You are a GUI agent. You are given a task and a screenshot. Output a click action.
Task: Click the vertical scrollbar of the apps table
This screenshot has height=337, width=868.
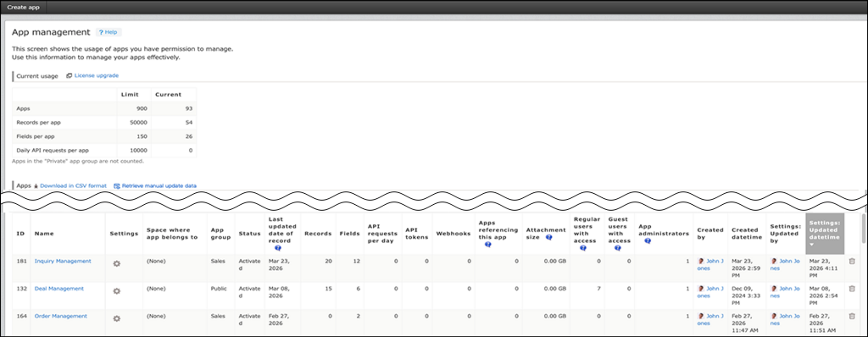pyautogui.click(x=863, y=229)
